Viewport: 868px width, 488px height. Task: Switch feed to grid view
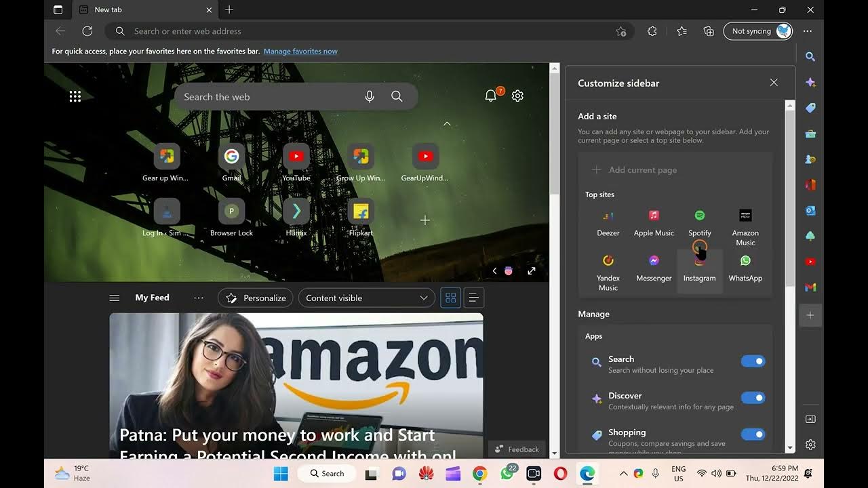(x=450, y=298)
